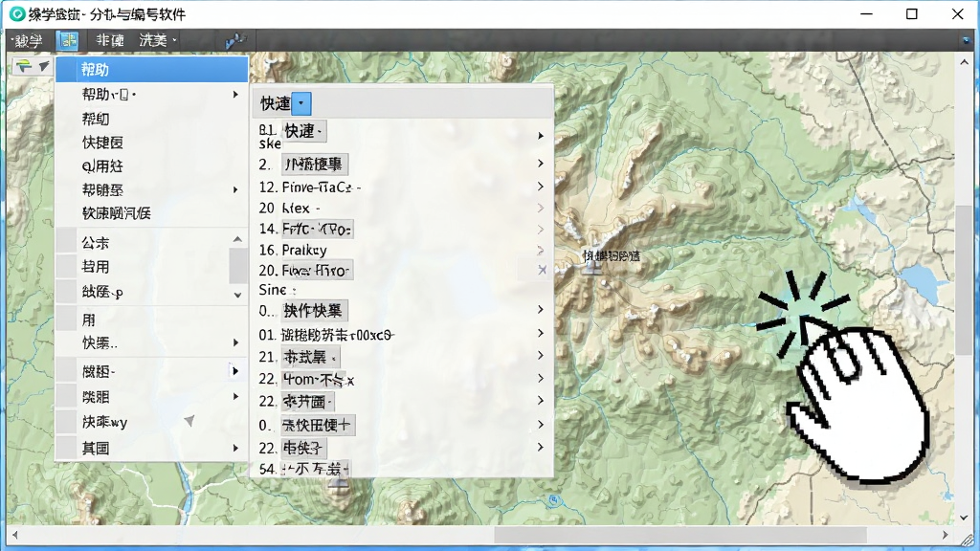Screen dimensions: 980x551
Task: Open the 洗美 menu in the dark menu bar
Action: click(156, 40)
